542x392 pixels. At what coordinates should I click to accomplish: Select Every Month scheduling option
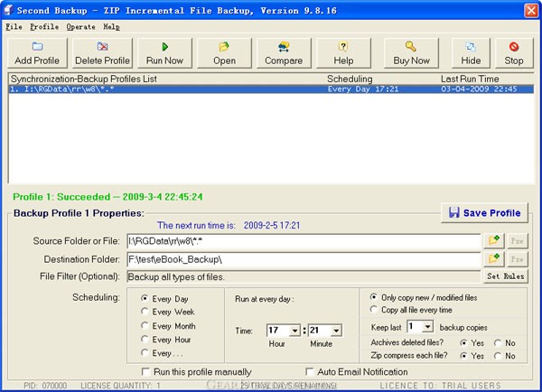(168, 326)
